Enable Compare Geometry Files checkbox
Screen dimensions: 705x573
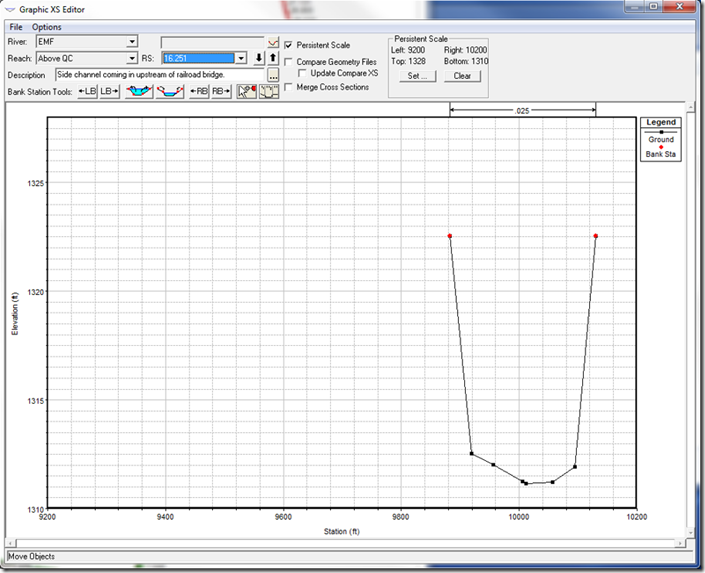[289, 62]
